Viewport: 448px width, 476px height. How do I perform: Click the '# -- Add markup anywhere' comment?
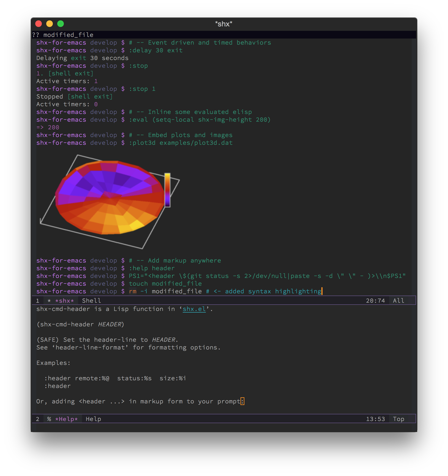pyautogui.click(x=175, y=261)
